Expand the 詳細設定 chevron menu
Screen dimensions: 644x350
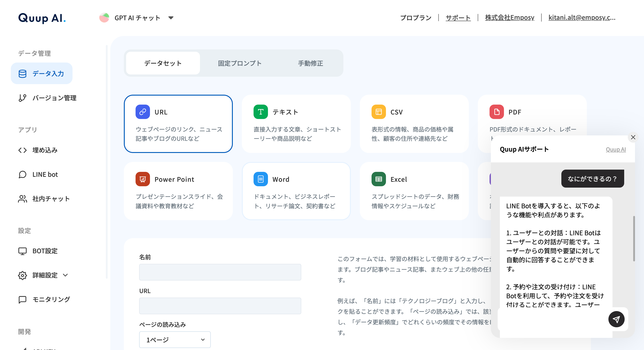66,275
